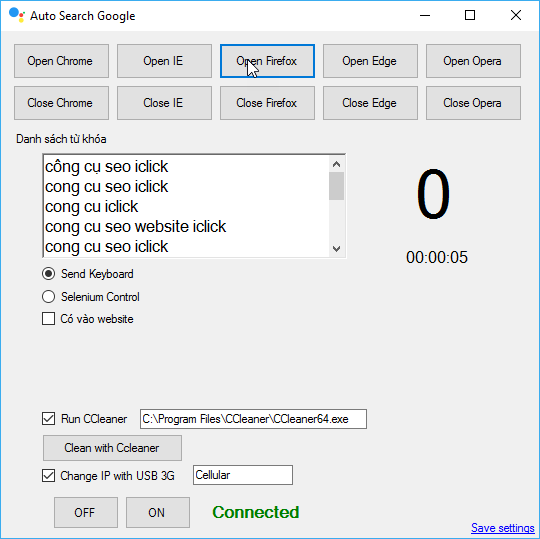Choose the Selenium Control option
The height and width of the screenshot is (539, 540).
[x=49, y=297]
